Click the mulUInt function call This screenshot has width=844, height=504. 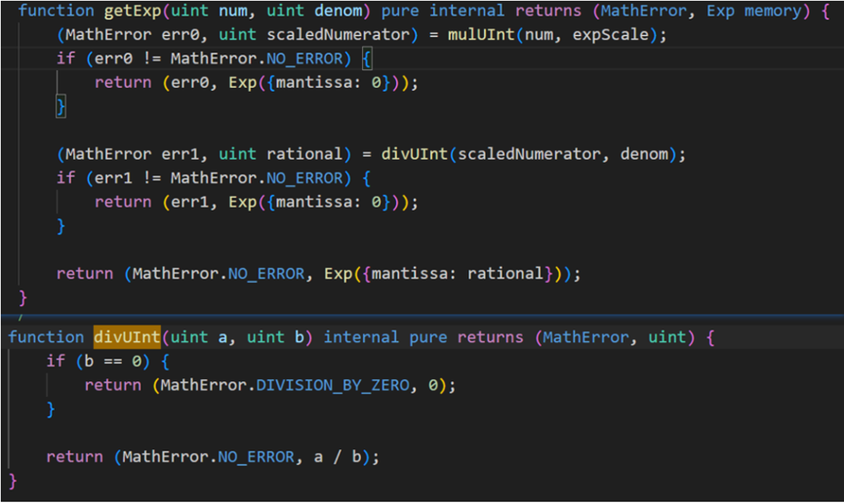pos(481,35)
